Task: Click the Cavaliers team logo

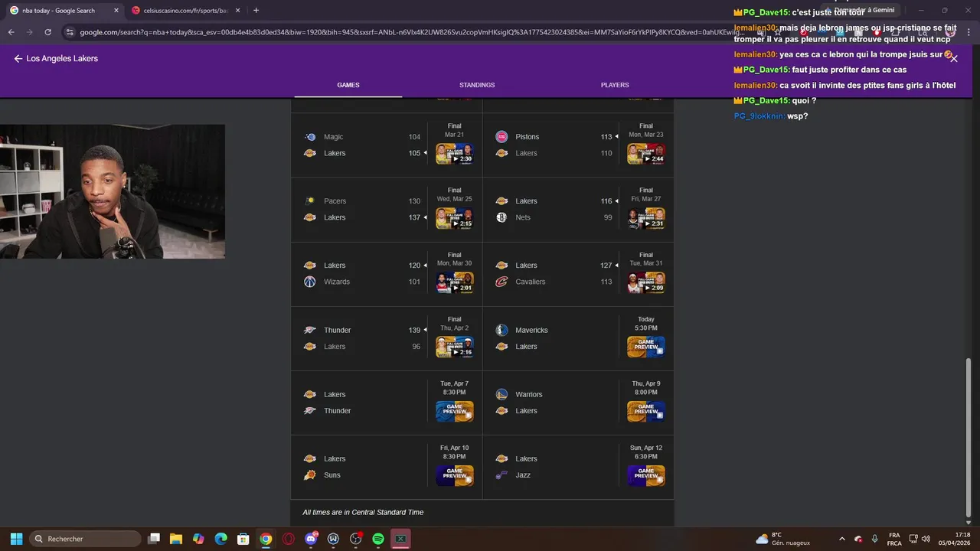Action: (x=501, y=282)
